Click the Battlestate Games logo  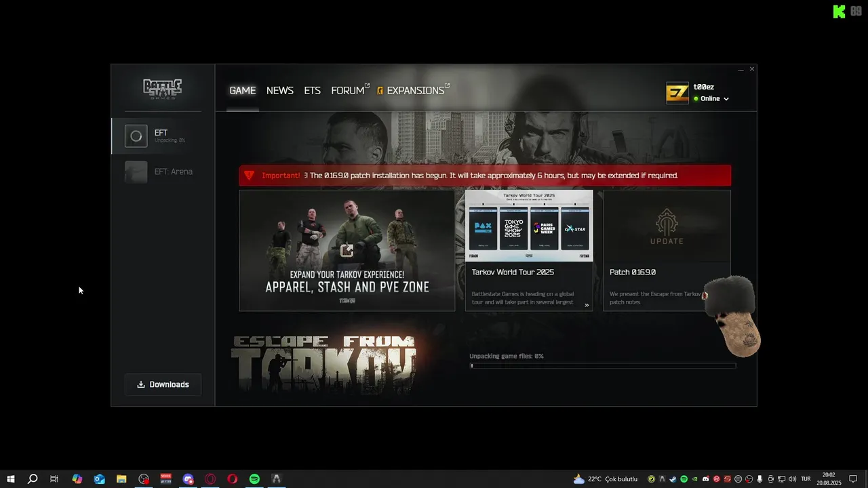[163, 89]
